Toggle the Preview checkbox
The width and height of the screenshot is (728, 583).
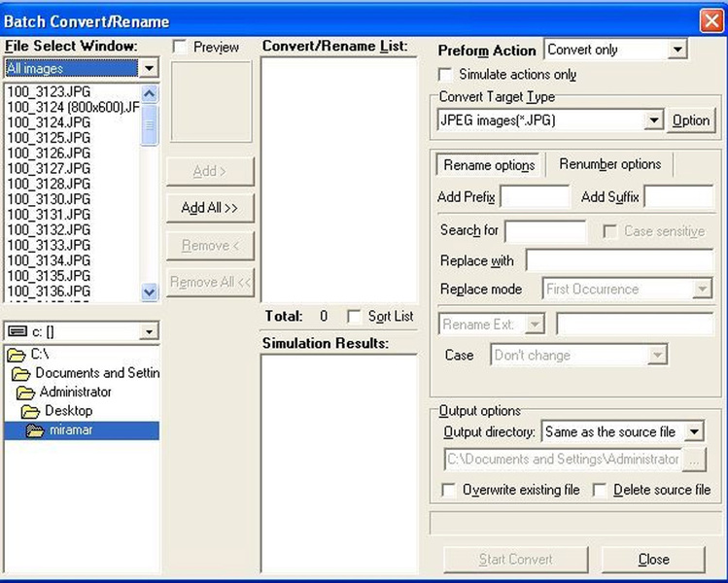179,47
